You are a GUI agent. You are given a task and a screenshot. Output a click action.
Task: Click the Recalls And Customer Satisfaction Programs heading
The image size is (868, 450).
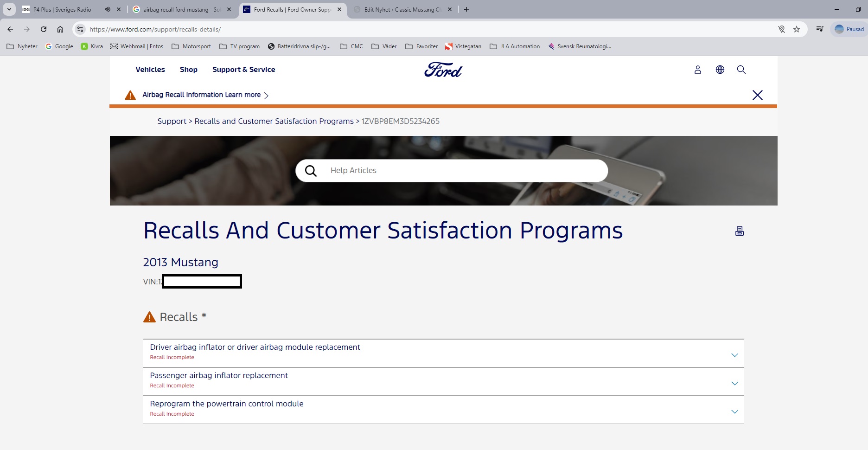pyautogui.click(x=383, y=231)
